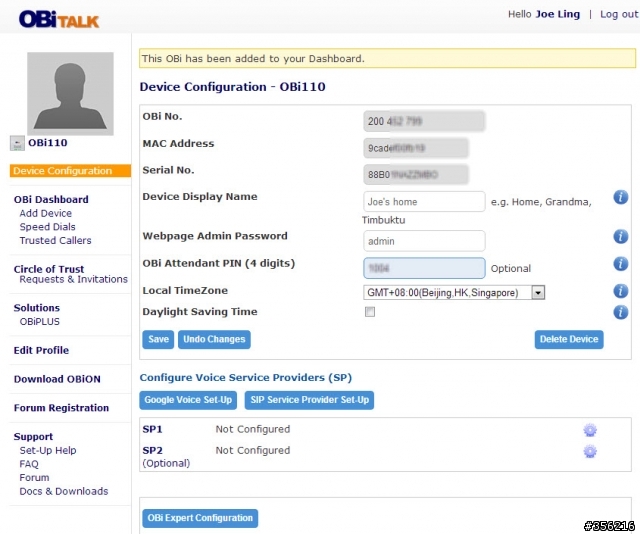Viewport: 640px width, 534px height.
Task: Click Undo Changes button
Action: click(x=214, y=339)
